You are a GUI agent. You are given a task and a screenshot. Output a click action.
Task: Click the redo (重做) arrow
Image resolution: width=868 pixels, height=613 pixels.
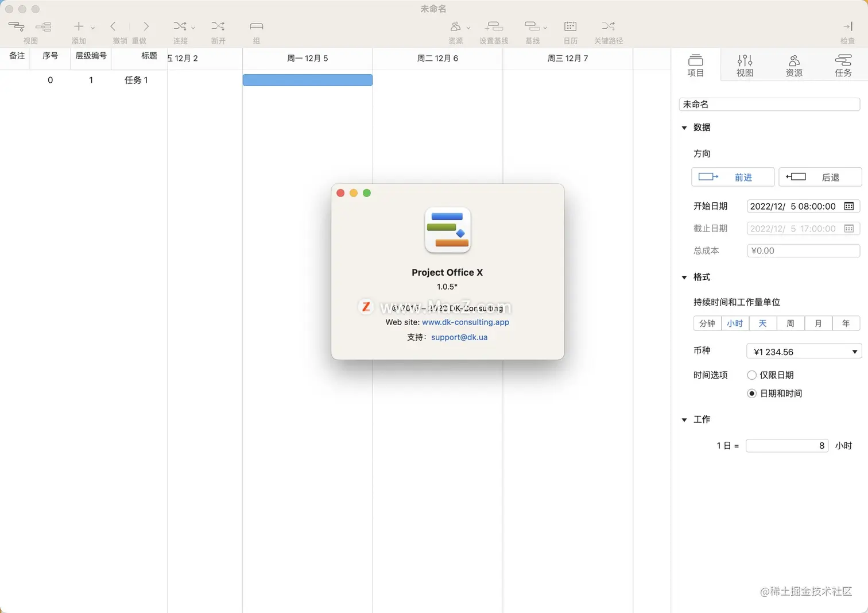(x=146, y=26)
